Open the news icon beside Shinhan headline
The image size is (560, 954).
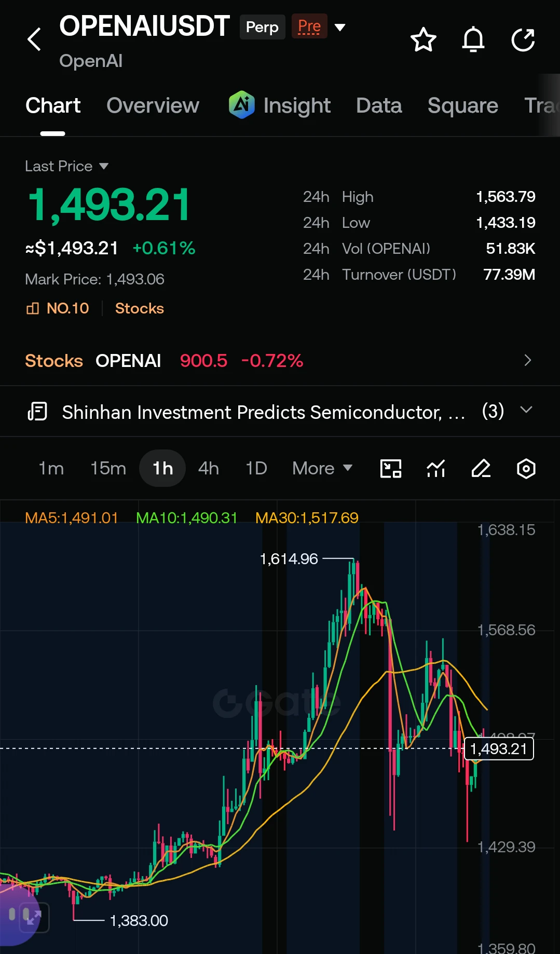click(37, 412)
